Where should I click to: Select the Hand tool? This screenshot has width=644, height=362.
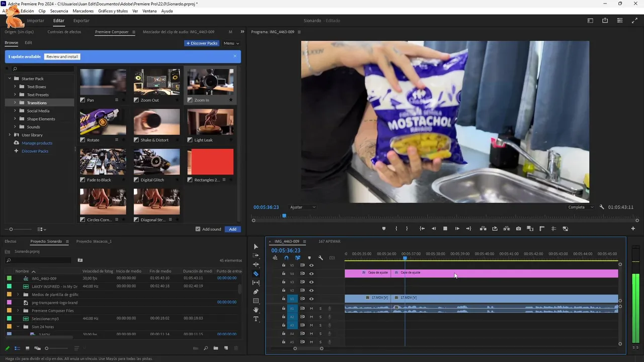(x=256, y=310)
